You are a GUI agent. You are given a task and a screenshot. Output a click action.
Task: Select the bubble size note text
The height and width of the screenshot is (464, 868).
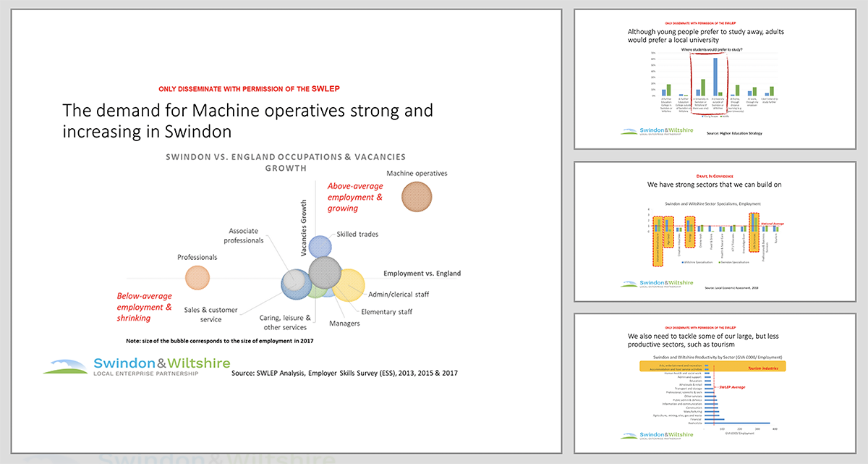[x=222, y=340]
